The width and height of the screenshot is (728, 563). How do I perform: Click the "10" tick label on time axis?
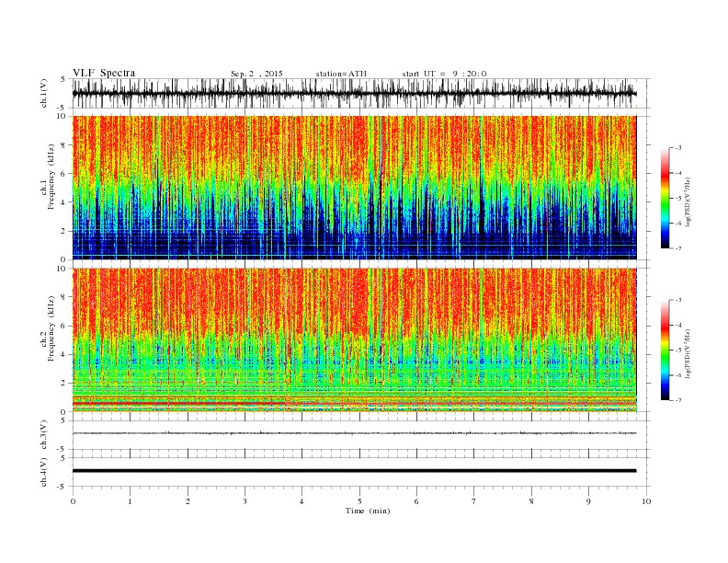click(646, 501)
